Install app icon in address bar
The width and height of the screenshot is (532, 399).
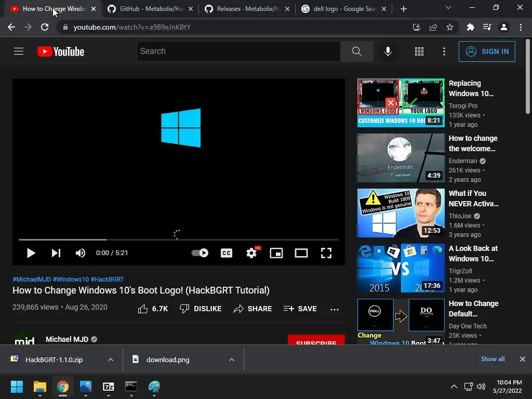click(416, 27)
